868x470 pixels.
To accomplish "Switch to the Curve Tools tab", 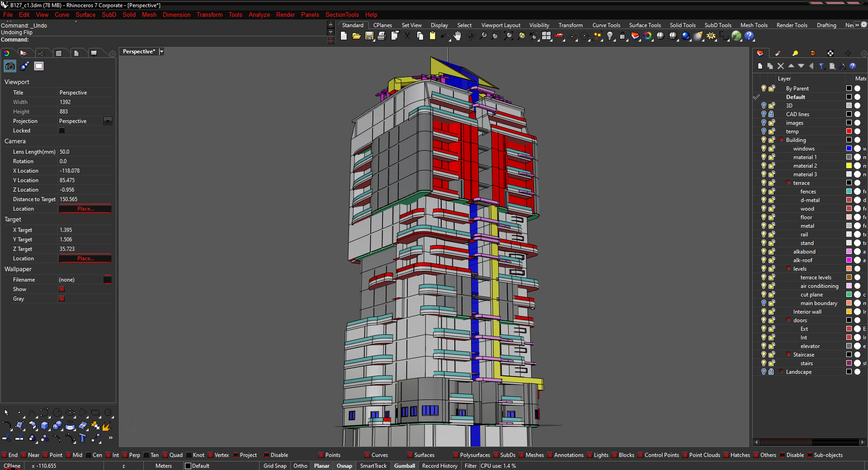I will (x=606, y=25).
